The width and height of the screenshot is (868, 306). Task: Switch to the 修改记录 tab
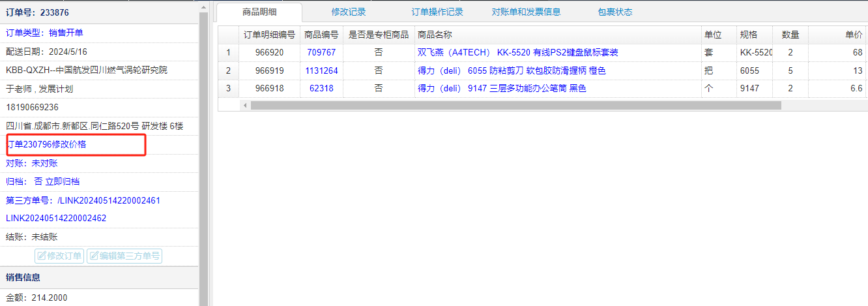pyautogui.click(x=349, y=12)
